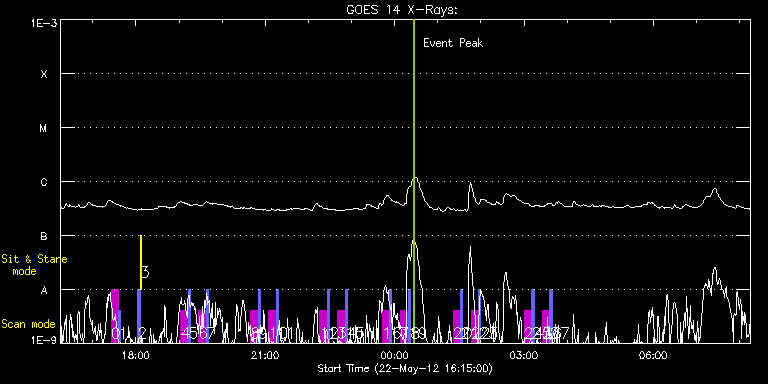Select the blue bar labeled 2
Viewport: 768px width, 384px height.
[x=139, y=315]
